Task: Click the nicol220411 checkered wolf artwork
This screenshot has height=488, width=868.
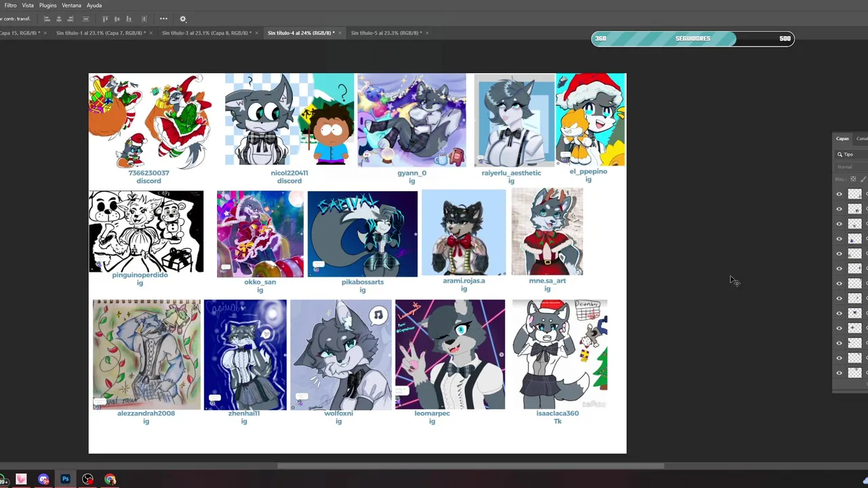Action: (289, 119)
